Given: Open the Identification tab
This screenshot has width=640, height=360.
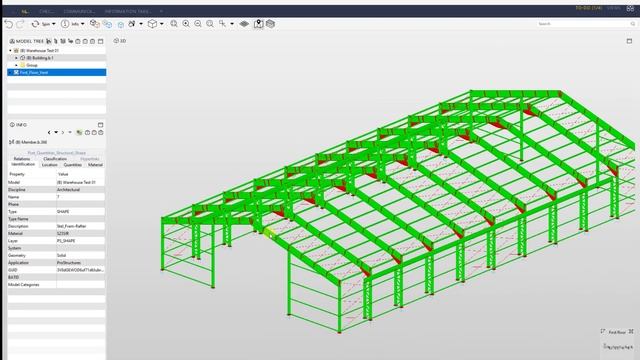Looking at the screenshot, I should 23,164.
